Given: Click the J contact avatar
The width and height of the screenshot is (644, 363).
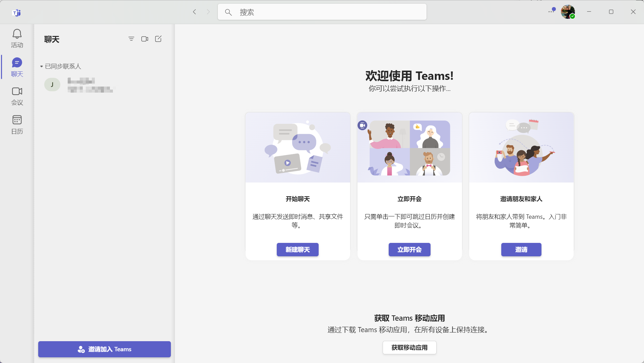Looking at the screenshot, I should click(52, 85).
